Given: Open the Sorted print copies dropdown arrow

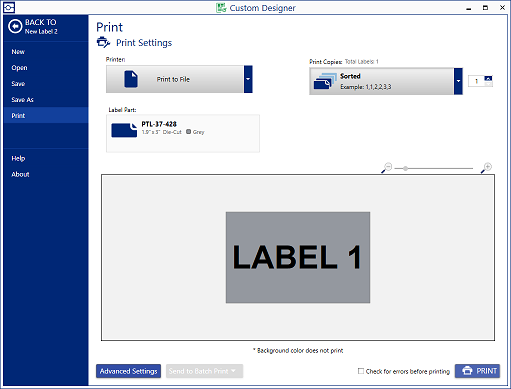Looking at the screenshot, I should (458, 81).
